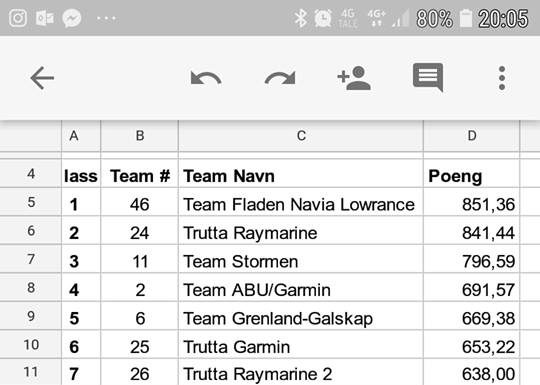Tap the Instagram notification icon
The image size is (540, 385).
click(18, 18)
